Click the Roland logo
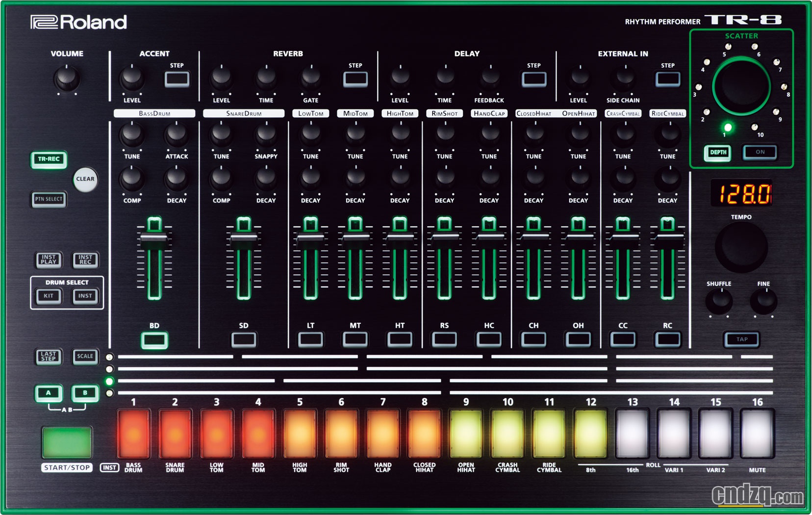This screenshot has width=812, height=515. [x=79, y=22]
